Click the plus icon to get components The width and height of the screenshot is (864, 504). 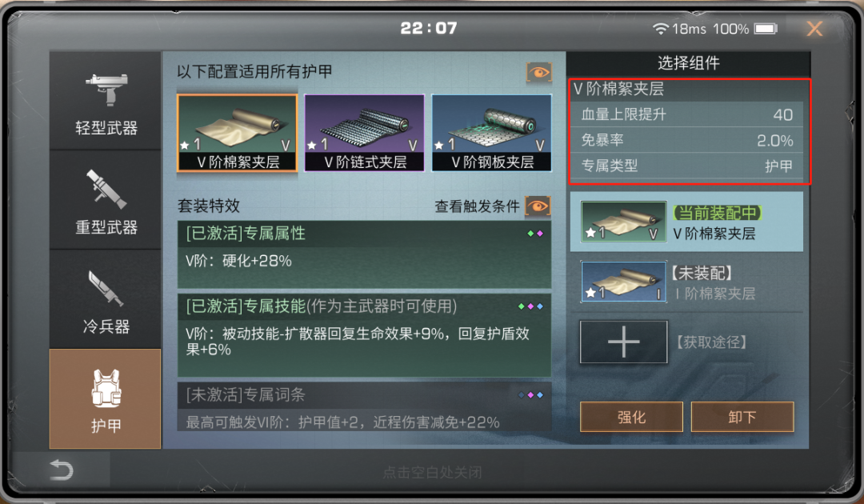[624, 342]
